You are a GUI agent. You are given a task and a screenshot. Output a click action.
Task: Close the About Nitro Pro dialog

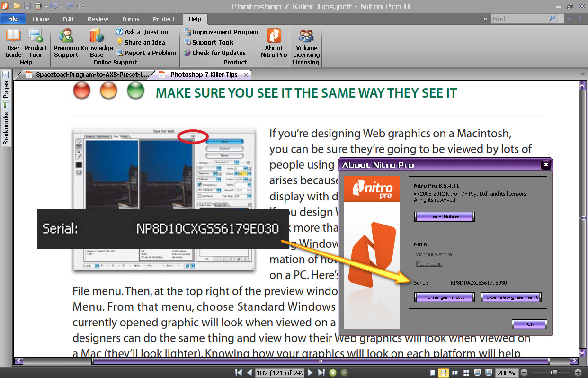point(546,165)
